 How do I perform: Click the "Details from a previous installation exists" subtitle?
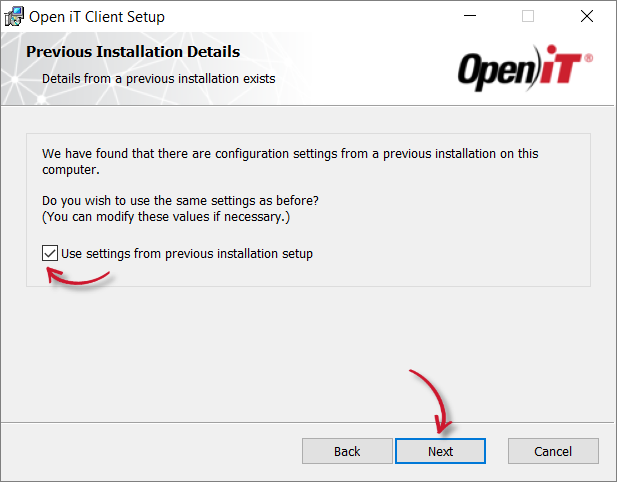(x=158, y=78)
